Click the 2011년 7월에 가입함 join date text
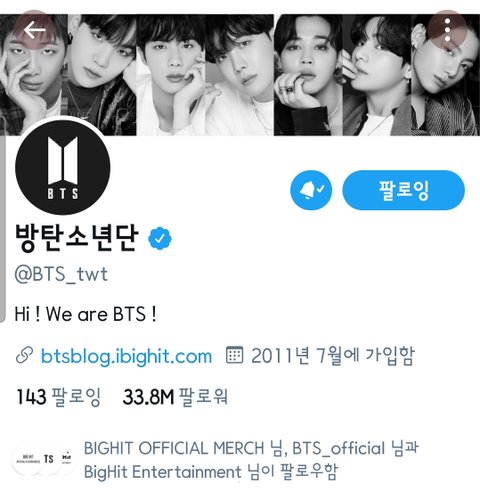Image resolution: width=480 pixels, height=500 pixels. click(x=333, y=355)
